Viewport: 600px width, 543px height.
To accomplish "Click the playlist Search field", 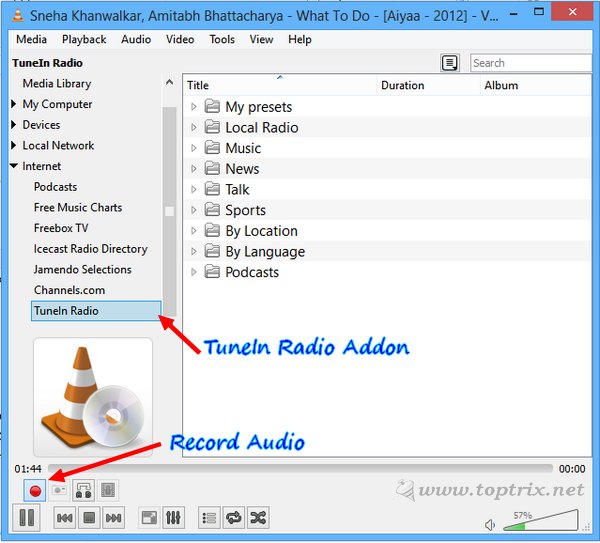I will click(x=531, y=63).
